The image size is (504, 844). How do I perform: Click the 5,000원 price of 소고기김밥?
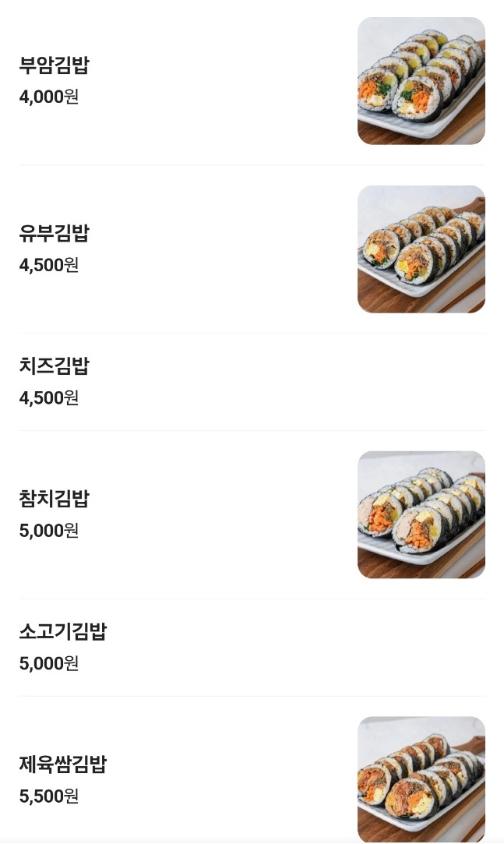pyautogui.click(x=48, y=664)
